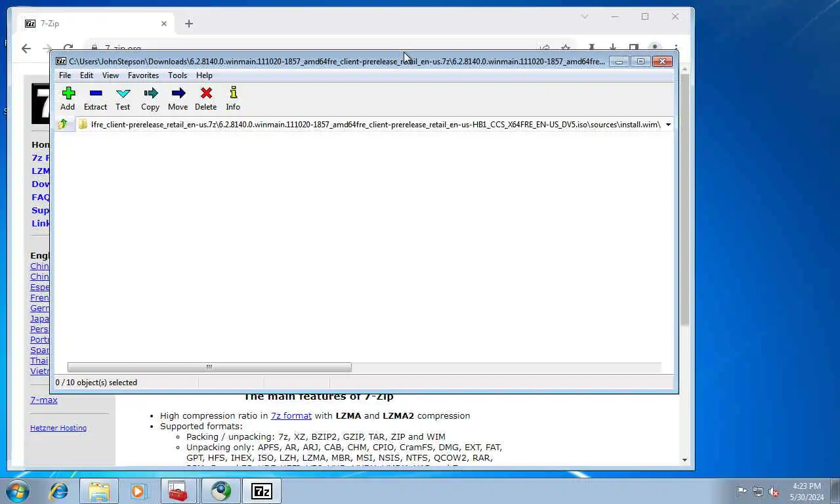Open the Edit menu in 7-Zip
The width and height of the screenshot is (840, 504).
click(x=87, y=75)
